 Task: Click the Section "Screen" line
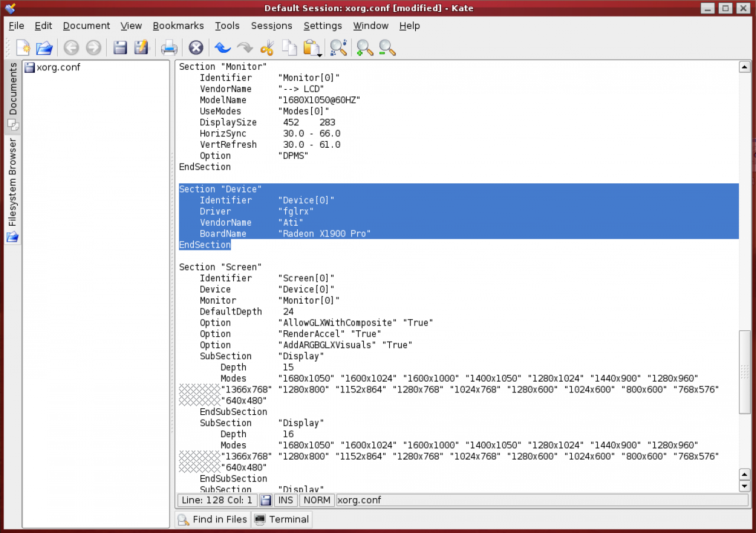(x=220, y=267)
